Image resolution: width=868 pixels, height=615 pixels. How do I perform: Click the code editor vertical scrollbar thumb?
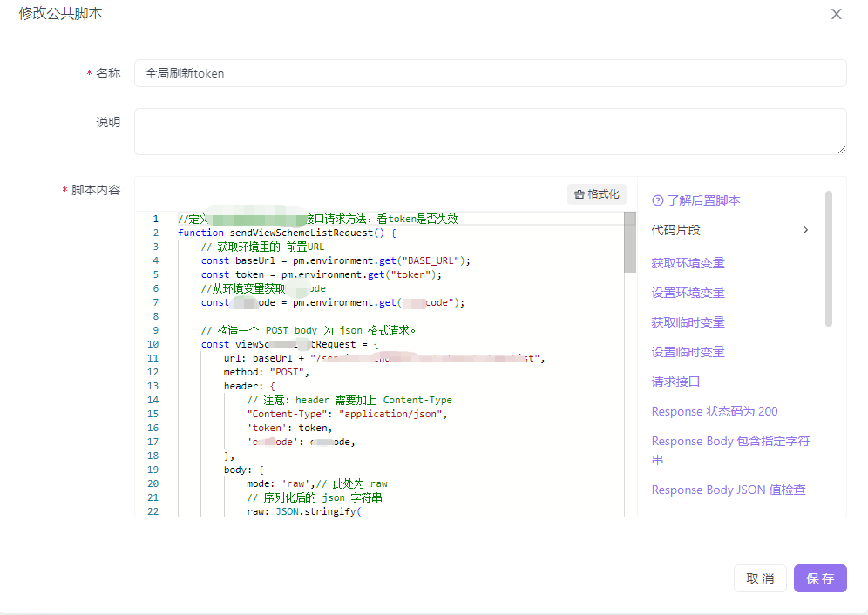[x=630, y=242]
